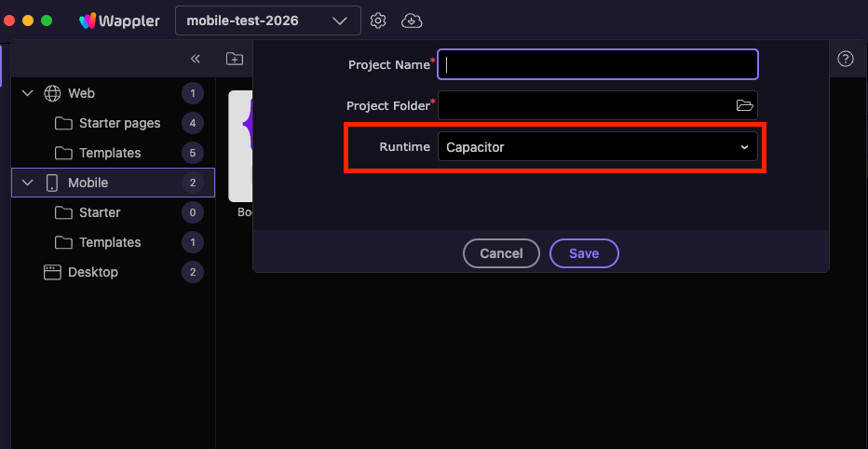Select Starter pages folder
This screenshot has height=449, width=868.
pos(119,123)
